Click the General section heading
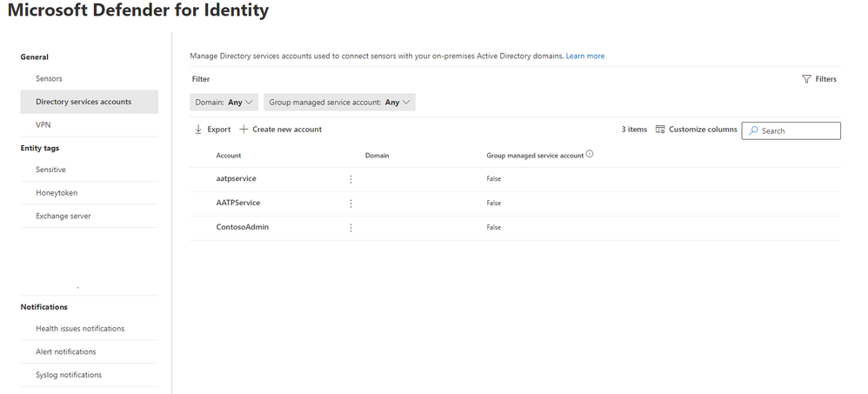Screen dimensions: 868x394 [34, 57]
